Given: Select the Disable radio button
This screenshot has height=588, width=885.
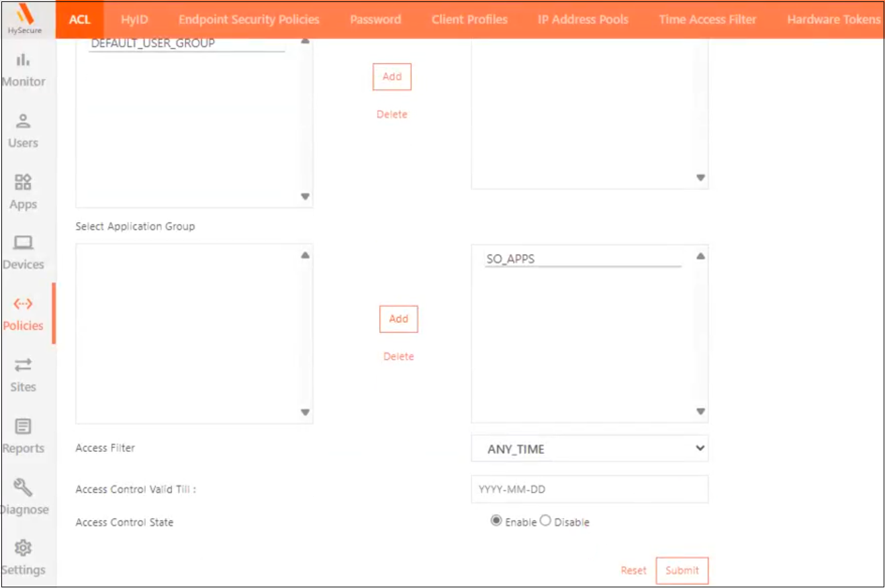Looking at the screenshot, I should [545, 521].
